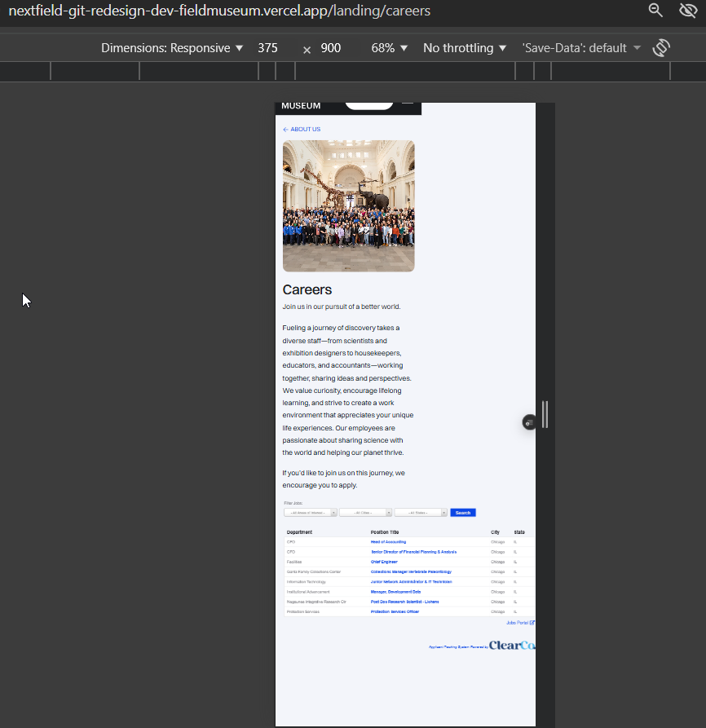The width and height of the screenshot is (706, 728).
Task: Click the round floating badge near the resize handle
Action: (x=529, y=421)
